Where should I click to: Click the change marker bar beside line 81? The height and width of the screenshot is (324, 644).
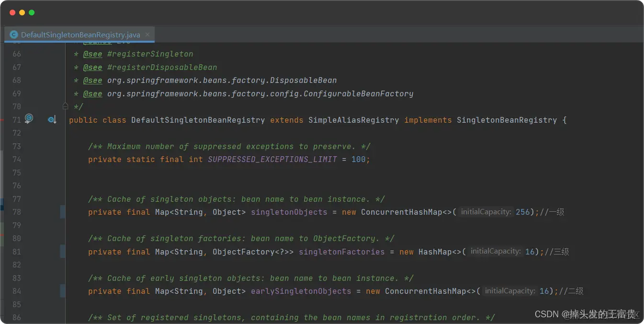pyautogui.click(x=63, y=252)
